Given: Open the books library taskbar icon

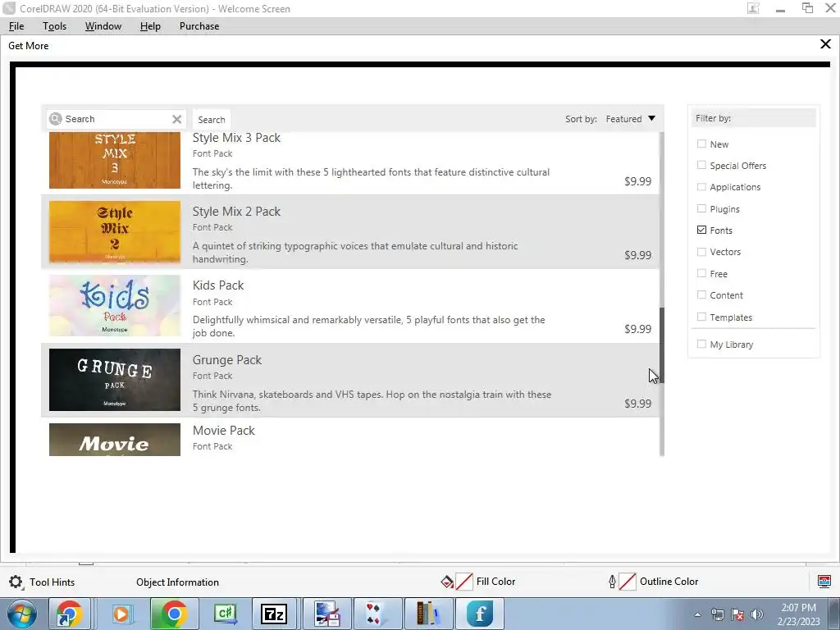Looking at the screenshot, I should pos(427,614).
